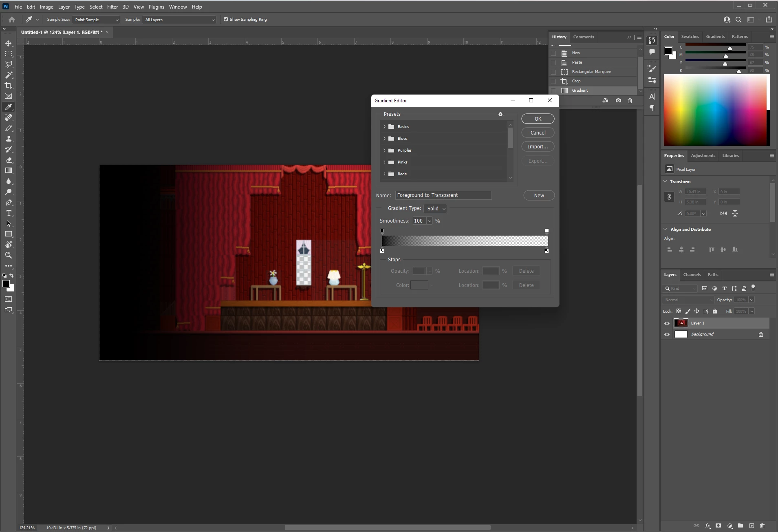Select the Path Selection tool

coord(9,223)
